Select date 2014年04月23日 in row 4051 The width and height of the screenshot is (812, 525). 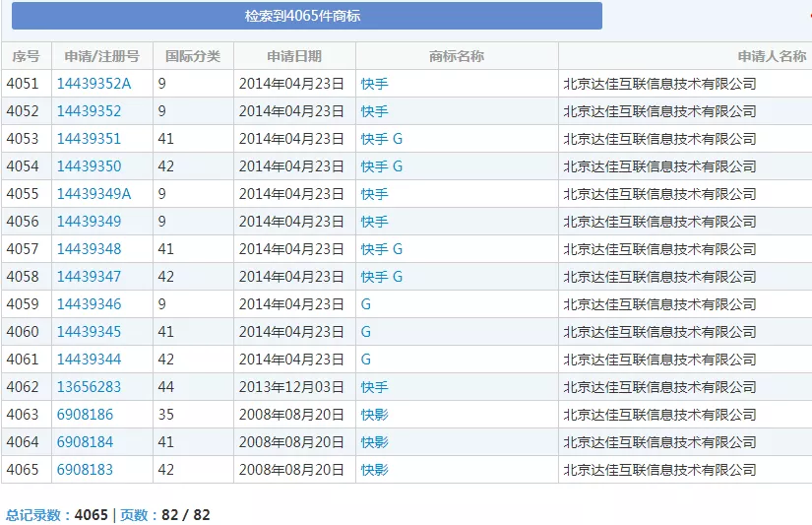(291, 84)
